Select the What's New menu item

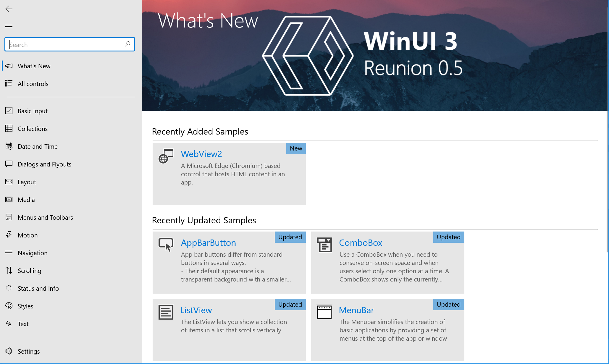tap(34, 66)
